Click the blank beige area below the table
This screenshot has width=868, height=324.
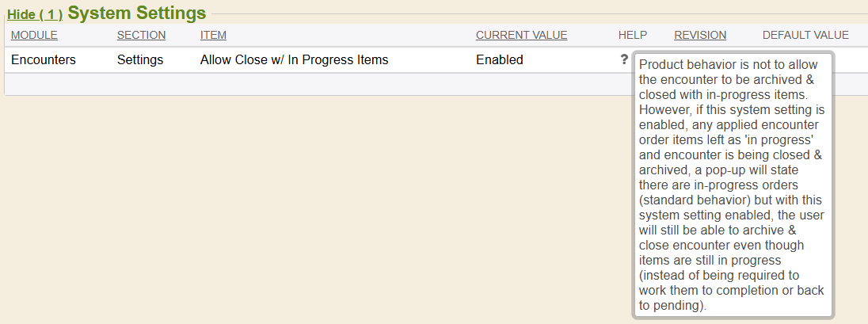(x=317, y=206)
